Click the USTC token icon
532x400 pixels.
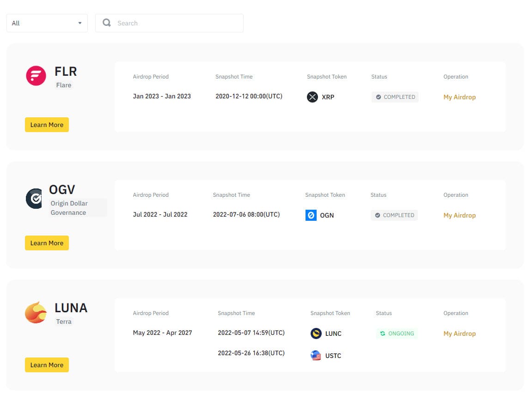[x=316, y=355]
